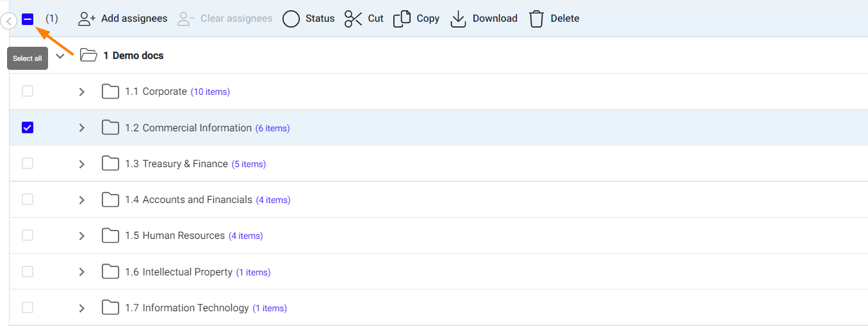
Task: Click the Commercial Information (6 items) link
Action: point(272,128)
